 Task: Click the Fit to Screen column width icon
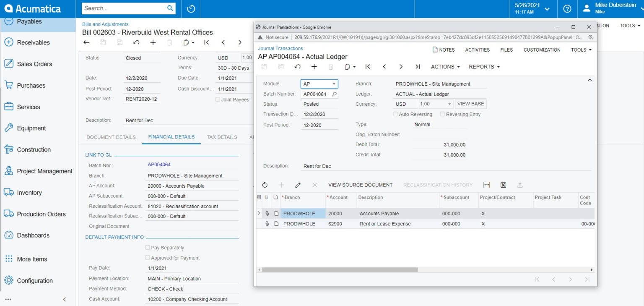487,185
